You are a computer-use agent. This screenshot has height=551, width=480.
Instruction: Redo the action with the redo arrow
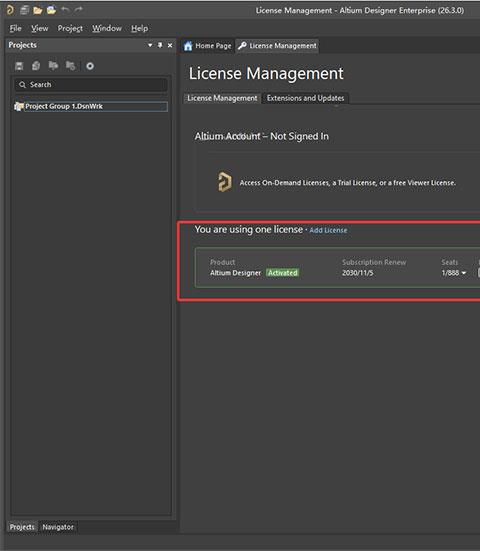click(78, 10)
